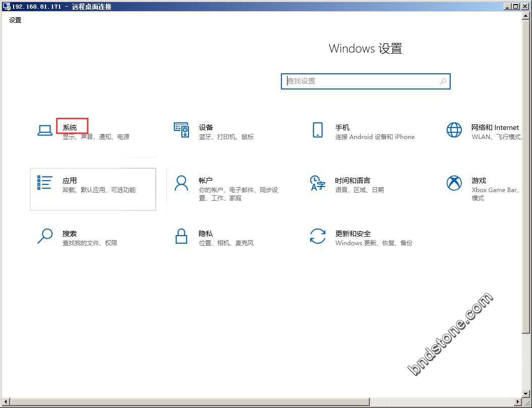Open the 帐户 category label
The image size is (532, 408).
(206, 180)
